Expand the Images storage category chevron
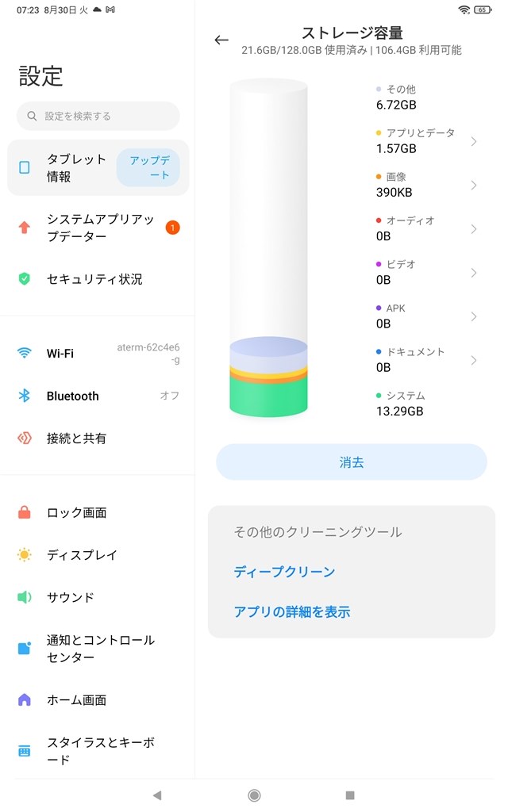The width and height of the screenshot is (508, 812). coord(474,186)
